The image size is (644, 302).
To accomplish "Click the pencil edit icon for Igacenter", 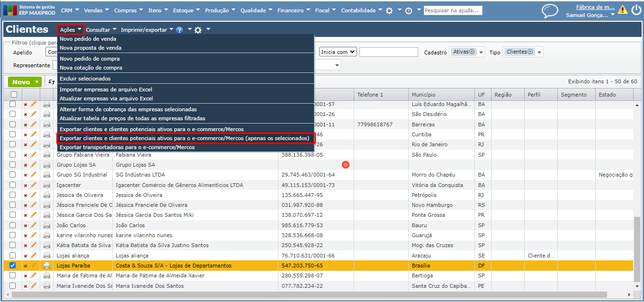I will [34, 185].
